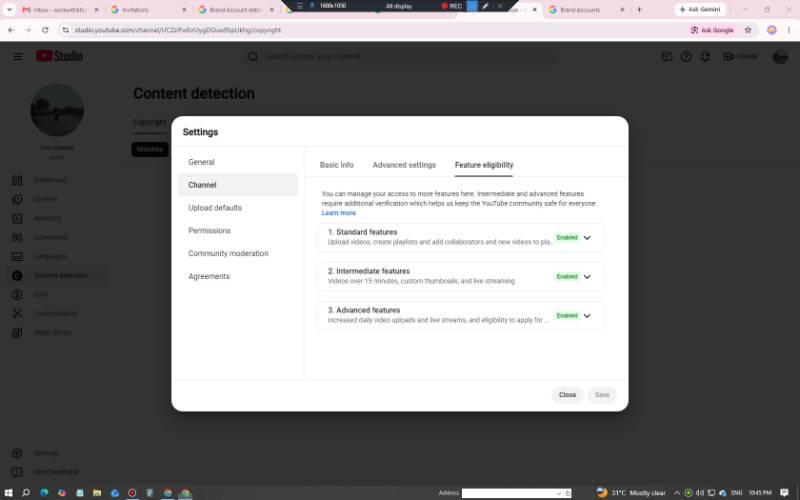Open Upload defaults in Settings
The width and height of the screenshot is (800, 500).
[238, 208]
